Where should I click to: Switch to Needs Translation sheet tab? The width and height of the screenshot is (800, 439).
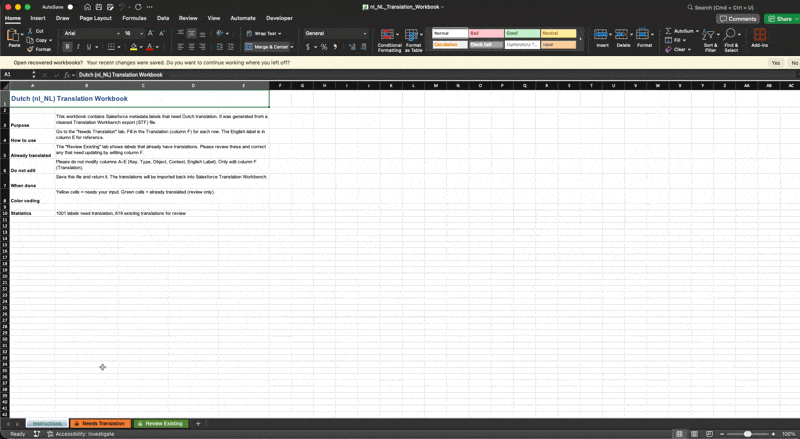[x=100, y=424]
